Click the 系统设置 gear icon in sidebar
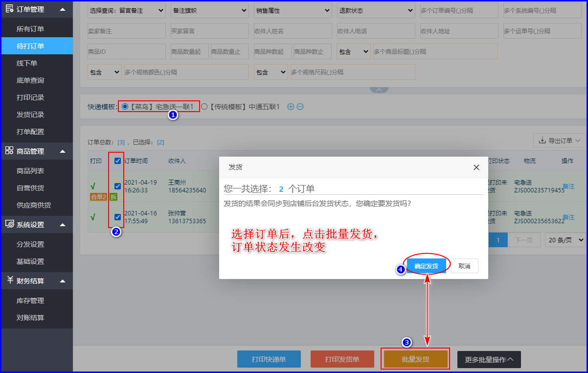 [x=9, y=225]
